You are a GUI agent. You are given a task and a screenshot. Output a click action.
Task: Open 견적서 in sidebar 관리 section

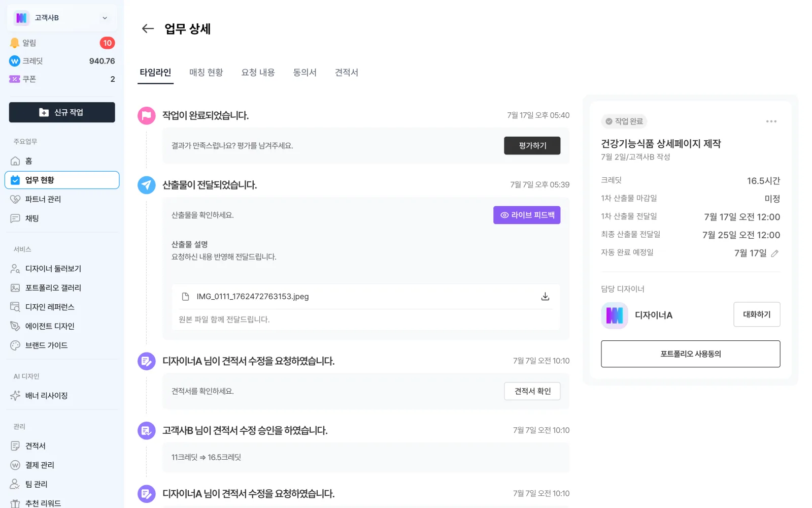pos(62,446)
